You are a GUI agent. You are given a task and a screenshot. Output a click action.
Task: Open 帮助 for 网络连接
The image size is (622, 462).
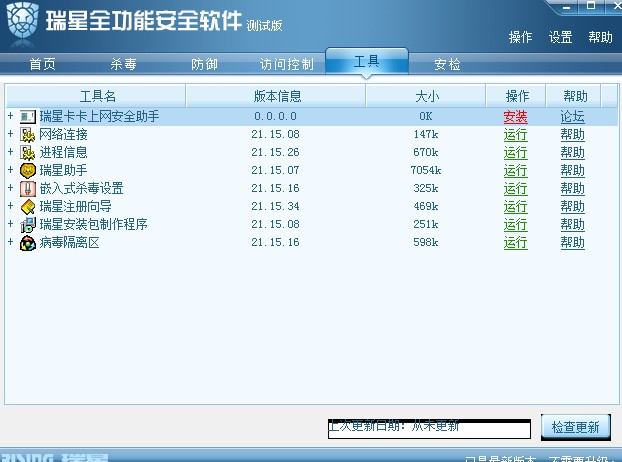[x=572, y=135]
